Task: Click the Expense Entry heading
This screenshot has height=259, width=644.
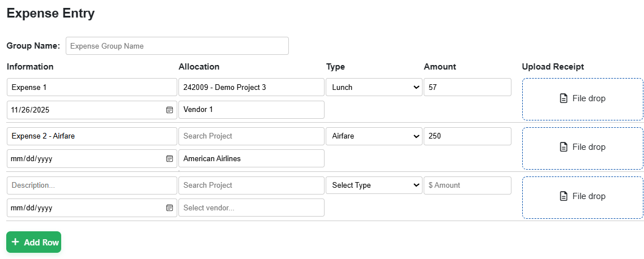Action: [51, 13]
